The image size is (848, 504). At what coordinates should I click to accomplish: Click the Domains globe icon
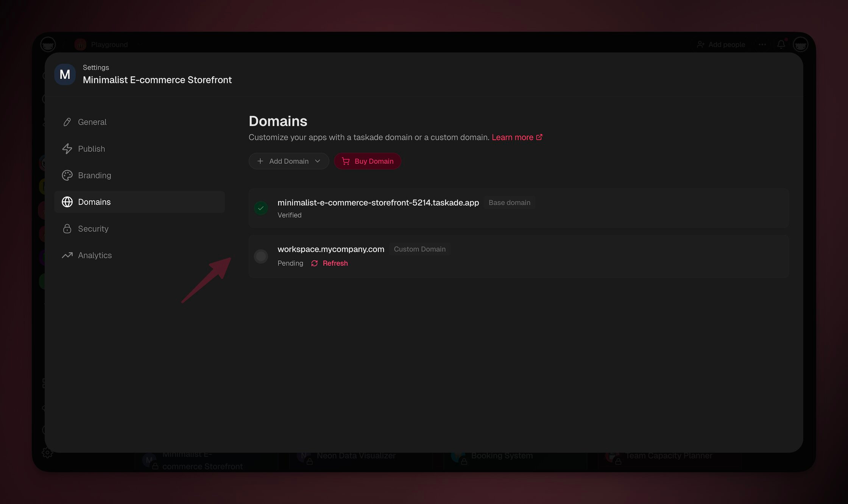coord(67,202)
